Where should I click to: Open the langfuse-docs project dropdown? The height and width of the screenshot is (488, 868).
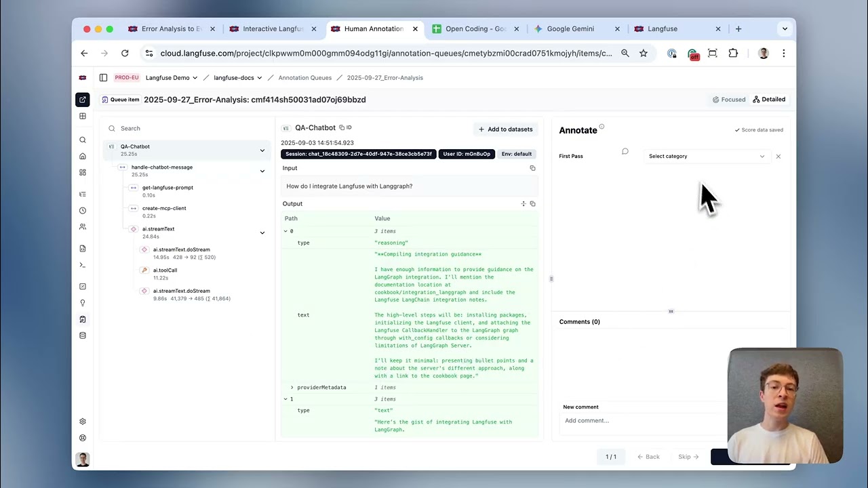click(238, 78)
